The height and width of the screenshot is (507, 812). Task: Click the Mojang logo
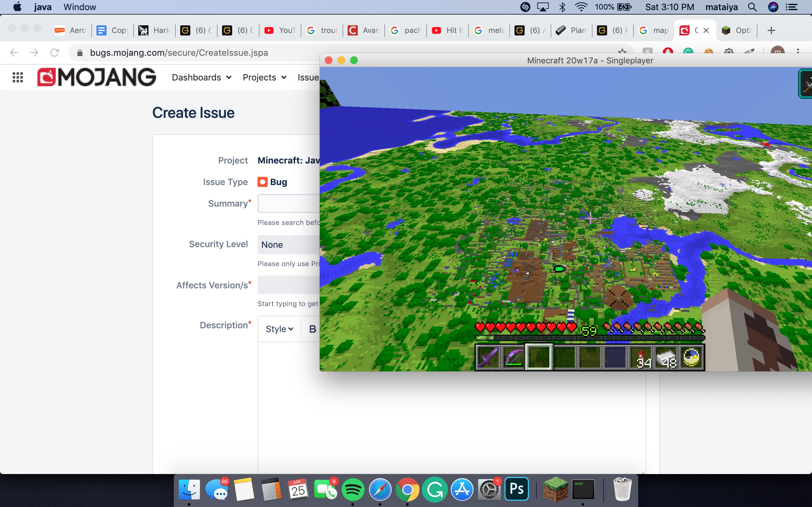97,77
